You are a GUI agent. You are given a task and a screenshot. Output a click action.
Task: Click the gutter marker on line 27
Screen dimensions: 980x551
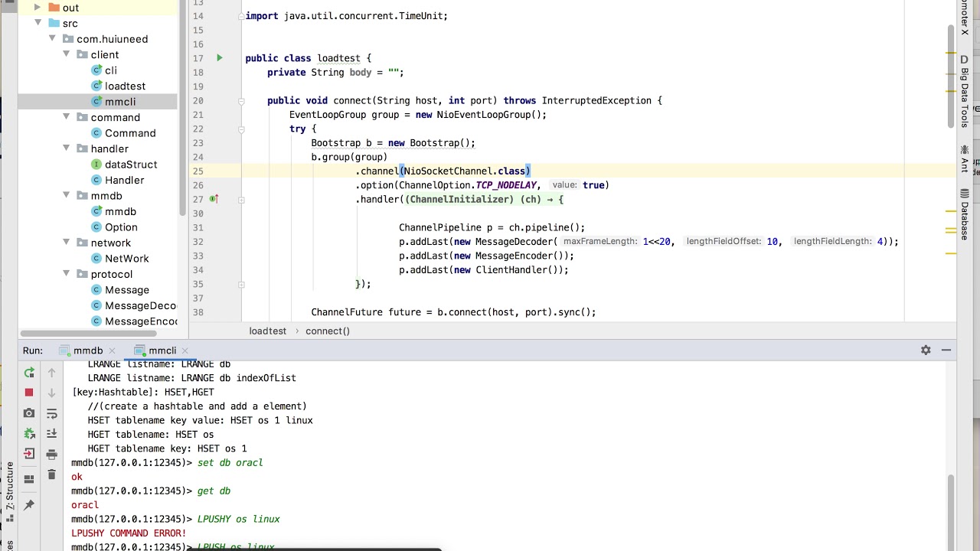click(214, 199)
